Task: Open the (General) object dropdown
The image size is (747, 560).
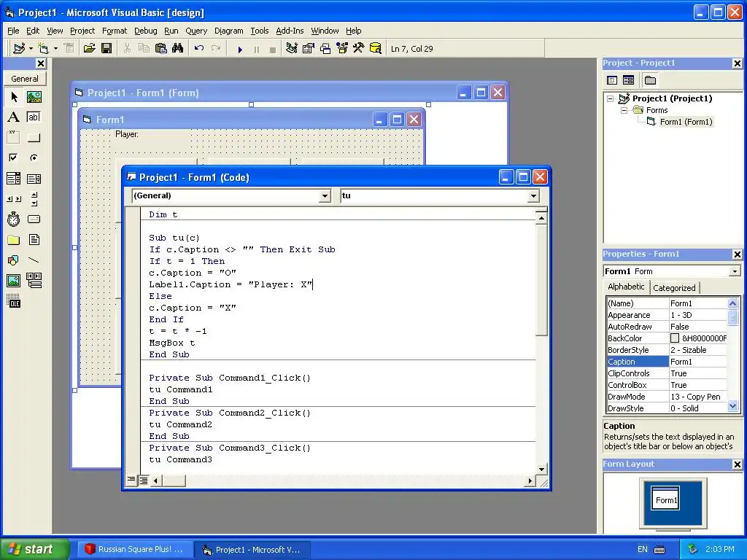Action: coord(325,195)
